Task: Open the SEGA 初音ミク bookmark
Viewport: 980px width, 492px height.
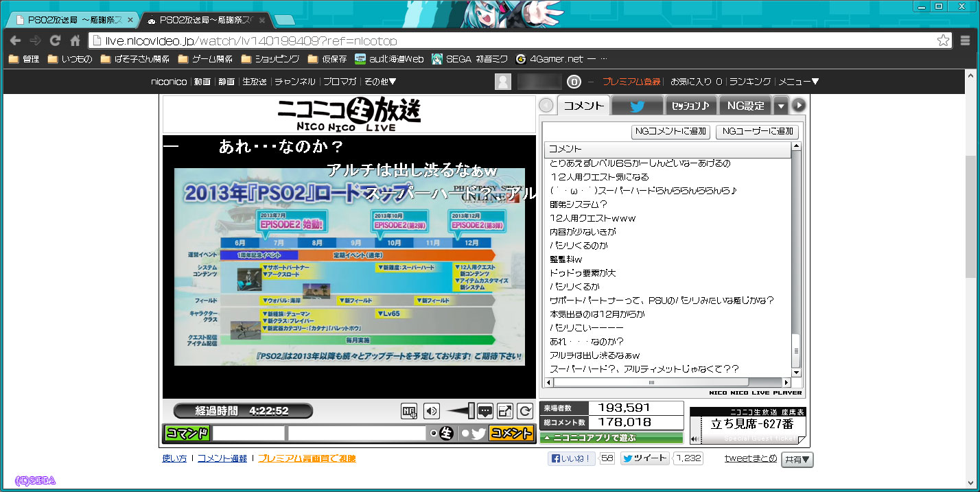Action: (470, 59)
